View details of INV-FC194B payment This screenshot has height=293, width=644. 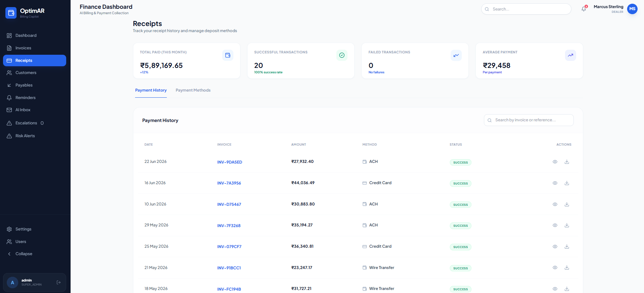(x=555, y=289)
